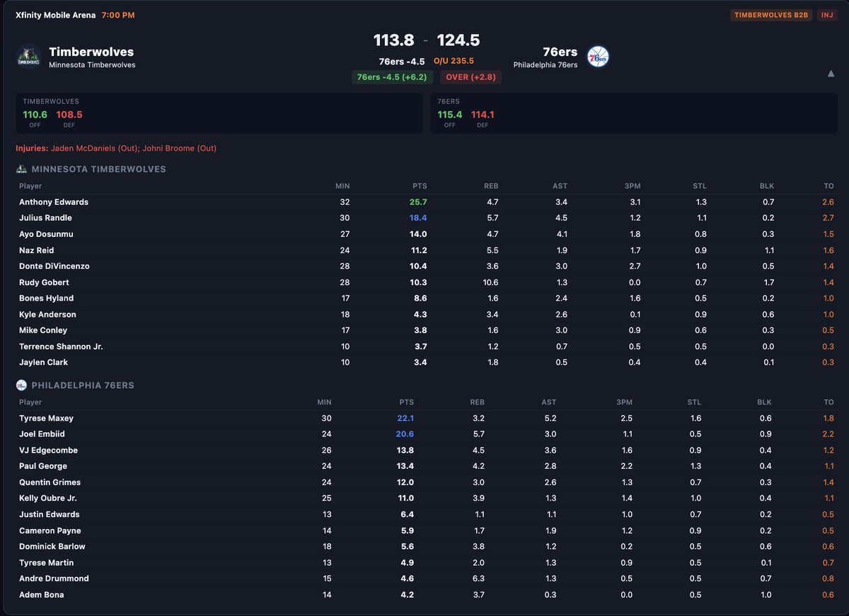Click projected score 113.8
Screen dimensions: 849x616
[393, 40]
